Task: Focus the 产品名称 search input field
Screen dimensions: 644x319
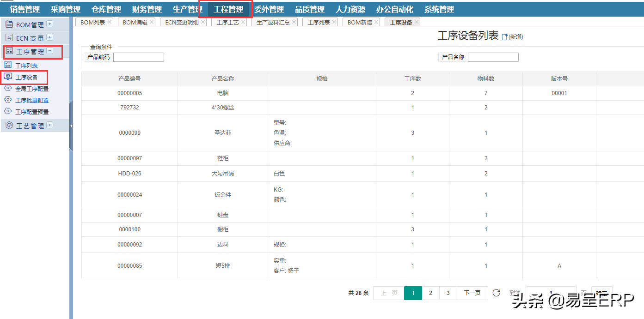Action: pos(493,57)
